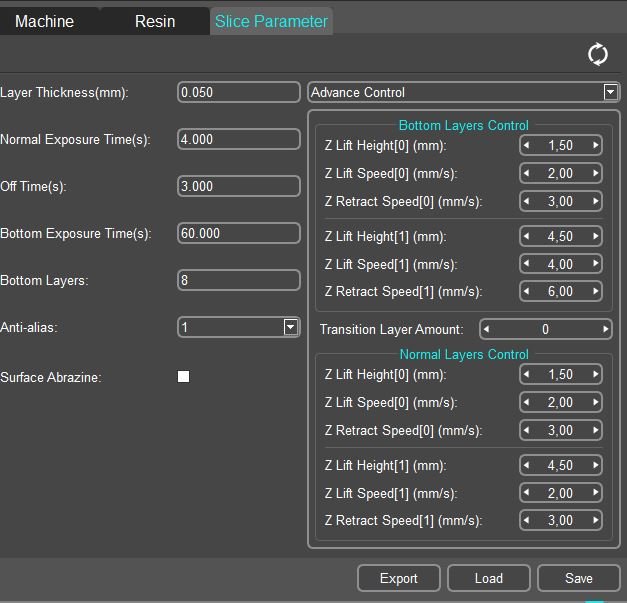Click the Export button
This screenshot has height=603, width=627.
[399, 578]
